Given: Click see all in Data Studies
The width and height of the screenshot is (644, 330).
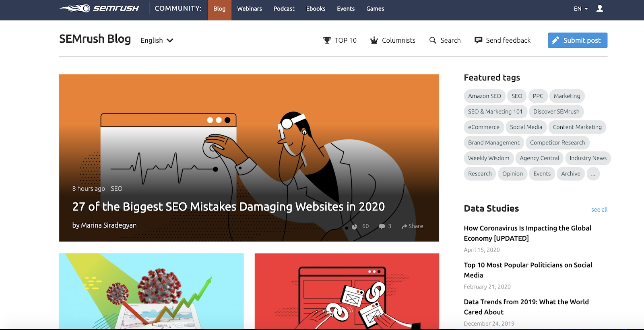Looking at the screenshot, I should point(599,210).
